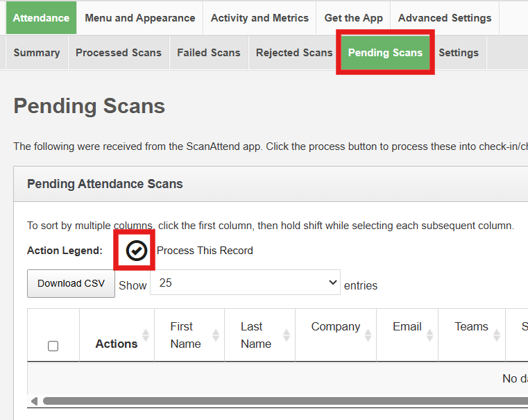The width and height of the screenshot is (528, 420).
Task: Select the Pending Scans sub-tab
Action: click(385, 53)
